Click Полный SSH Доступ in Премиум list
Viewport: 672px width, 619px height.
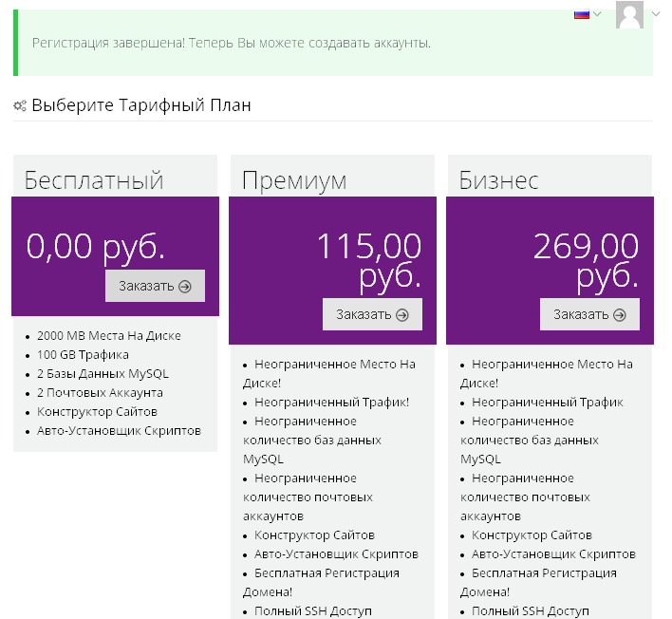[x=313, y=610]
